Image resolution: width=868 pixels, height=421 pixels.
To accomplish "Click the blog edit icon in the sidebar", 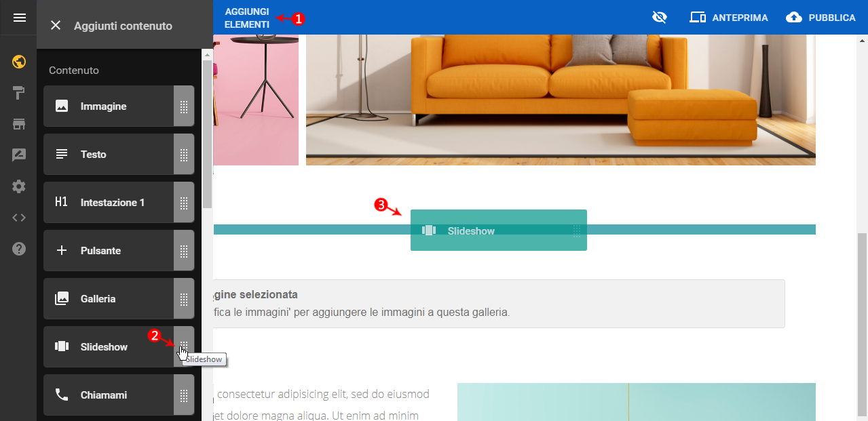I will [19, 155].
